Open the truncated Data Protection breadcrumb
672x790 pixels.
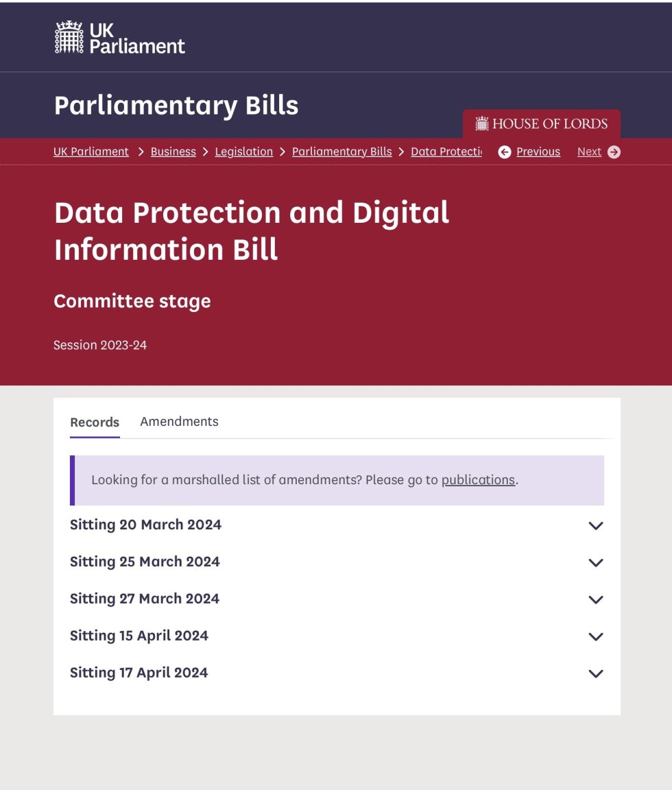point(446,152)
